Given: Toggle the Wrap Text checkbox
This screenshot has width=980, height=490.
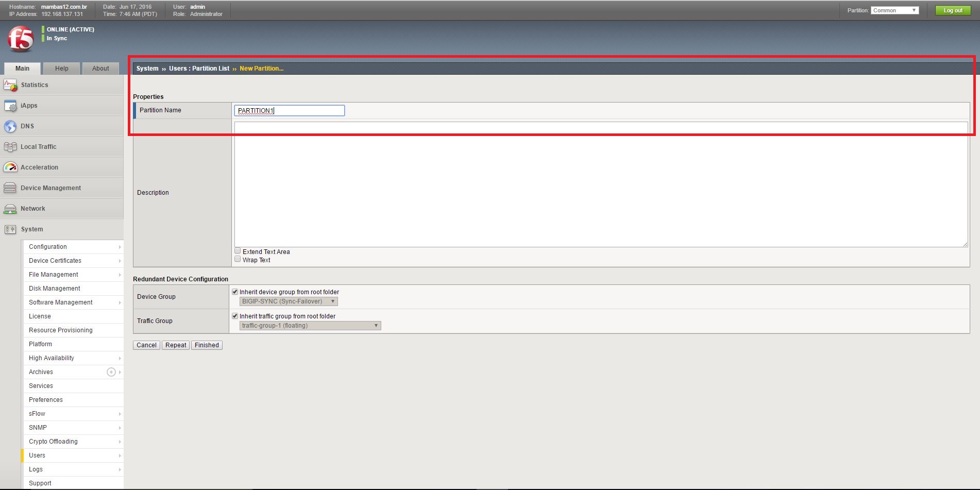Looking at the screenshot, I should 238,259.
